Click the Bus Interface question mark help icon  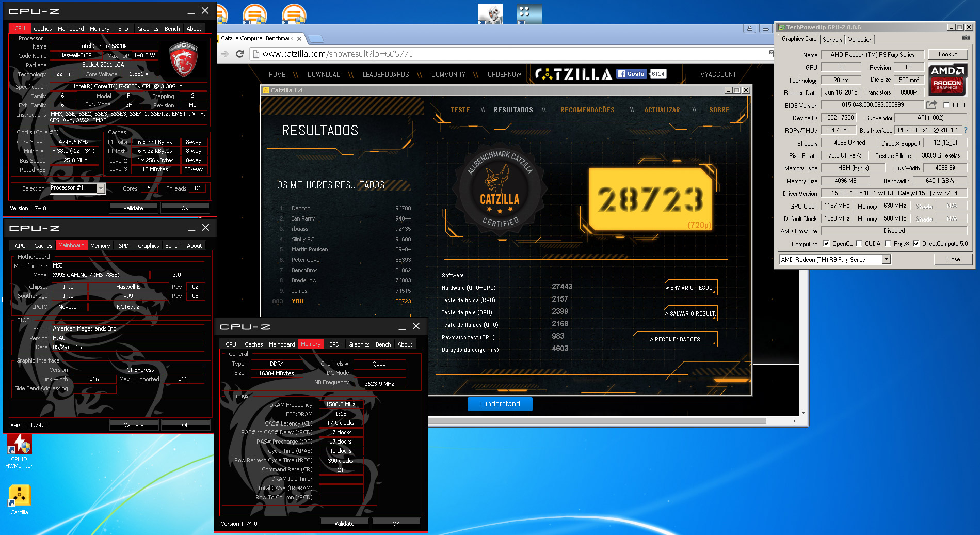coord(965,130)
